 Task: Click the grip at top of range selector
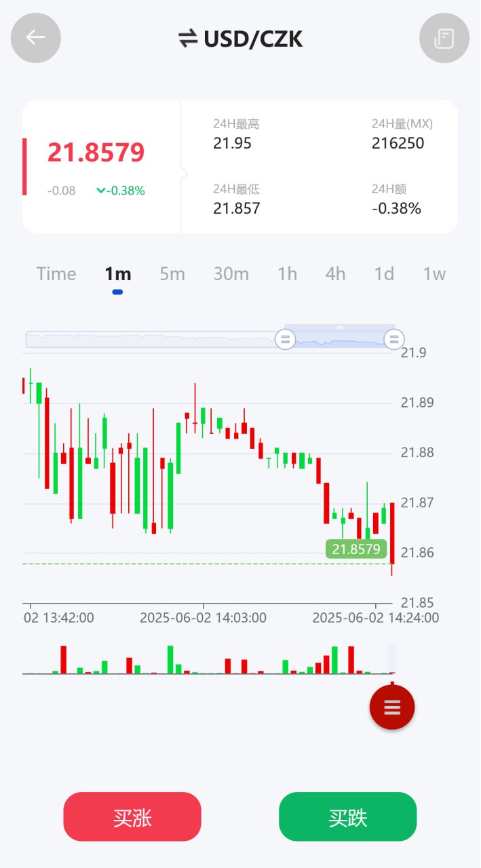pos(339,328)
